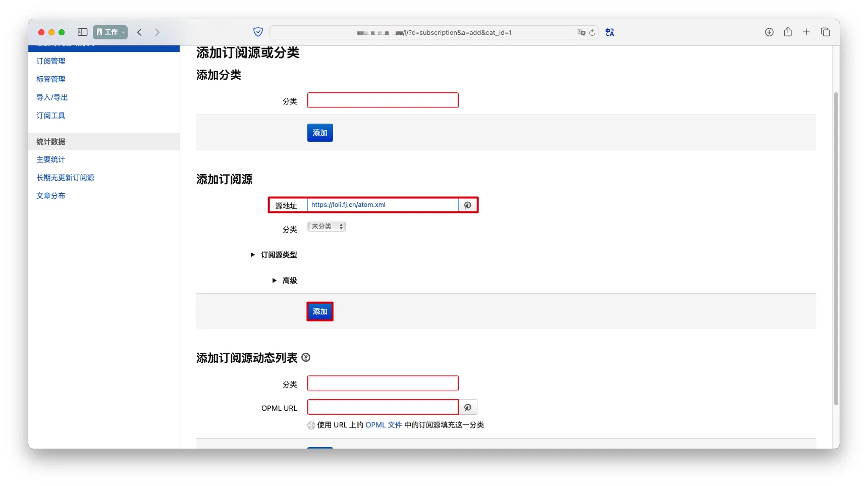Open the OPML 文件 link
This screenshot has height=486, width=868.
click(384, 425)
